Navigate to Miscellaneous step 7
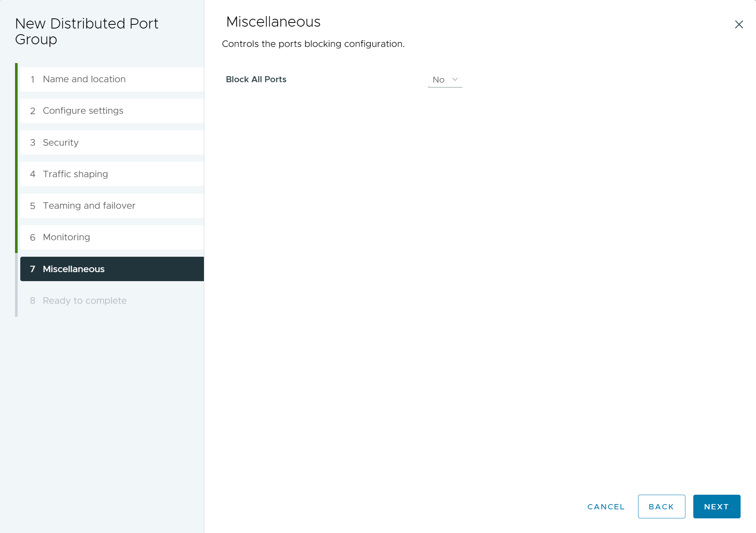 [112, 269]
